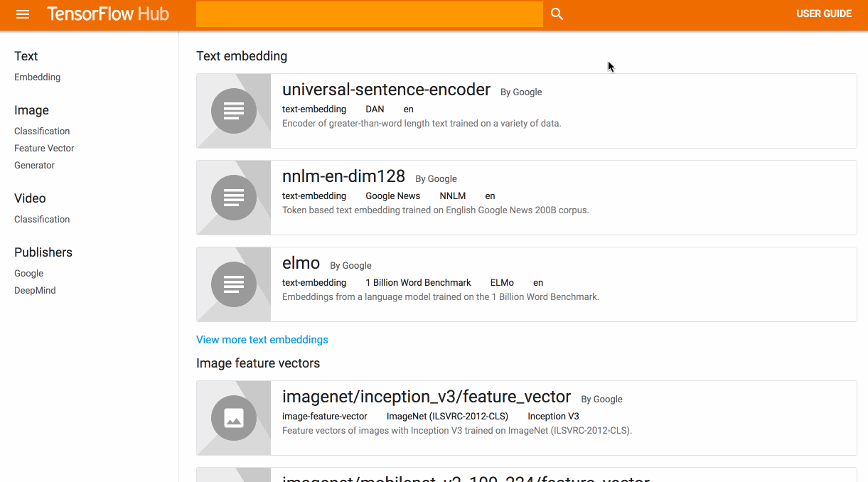Viewport: 868px width, 482px height.
Task: Click By Google next to nnlm-en-dim128
Action: tap(436, 178)
